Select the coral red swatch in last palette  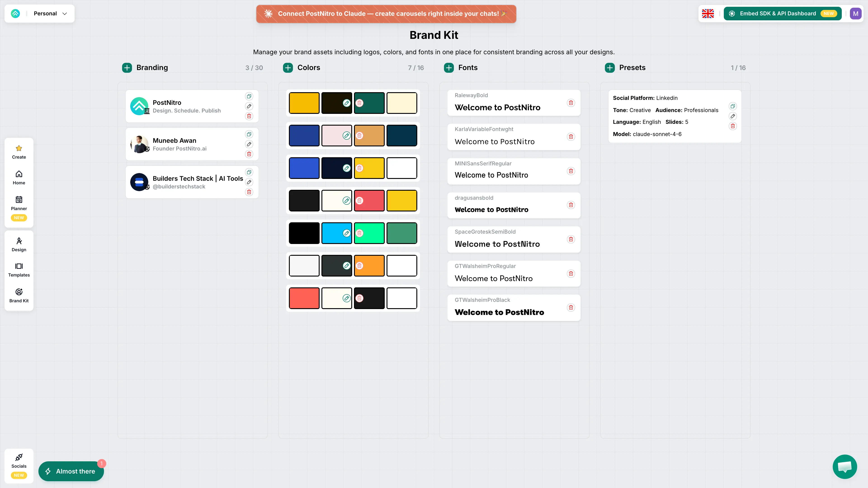point(304,298)
